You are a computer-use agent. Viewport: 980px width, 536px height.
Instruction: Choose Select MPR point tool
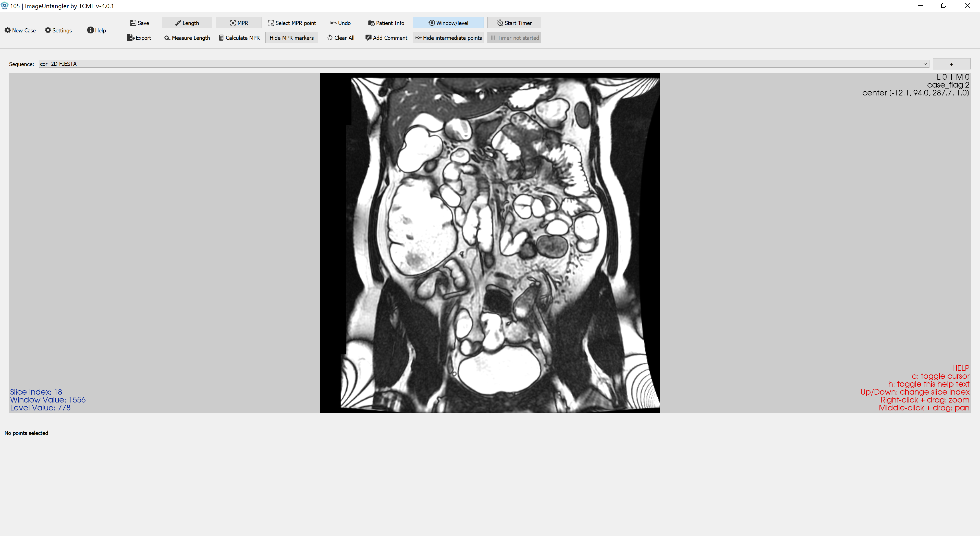click(292, 23)
